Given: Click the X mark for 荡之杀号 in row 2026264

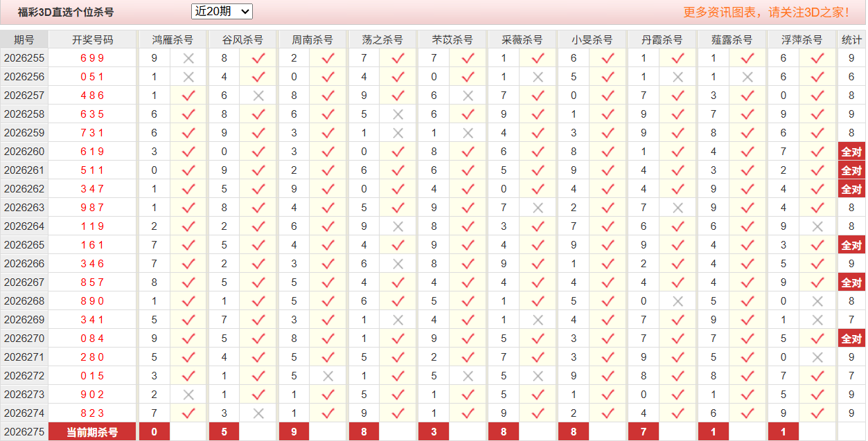Looking at the screenshot, I should pos(398,226).
